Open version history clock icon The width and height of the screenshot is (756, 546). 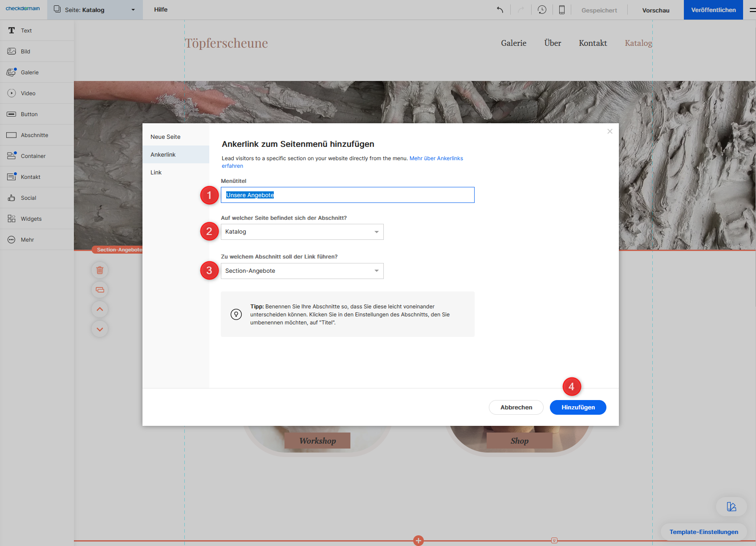[x=542, y=10]
